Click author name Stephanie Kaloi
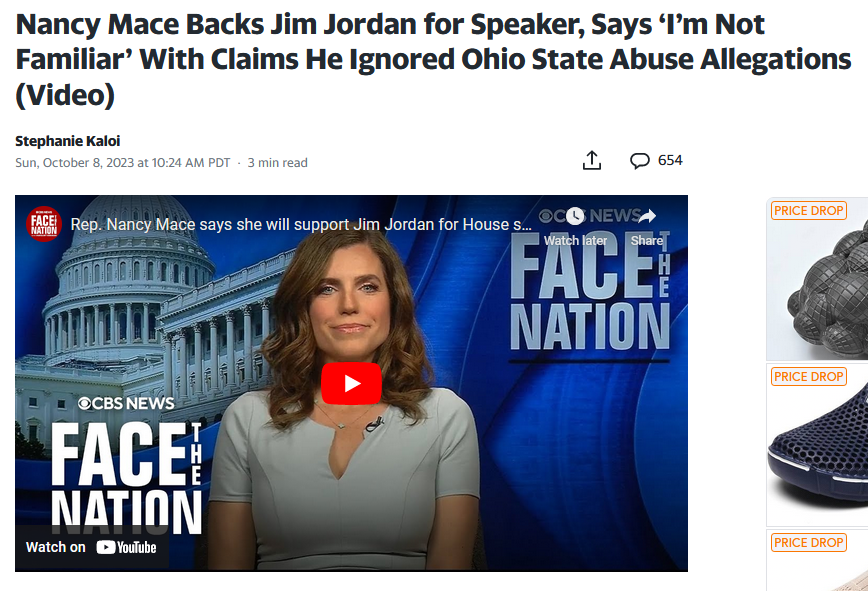868x591 pixels. point(68,141)
